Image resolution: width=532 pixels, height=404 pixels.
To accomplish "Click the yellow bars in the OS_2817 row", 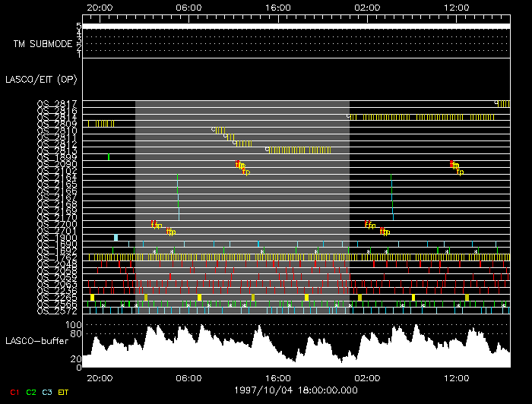I will coord(503,104).
